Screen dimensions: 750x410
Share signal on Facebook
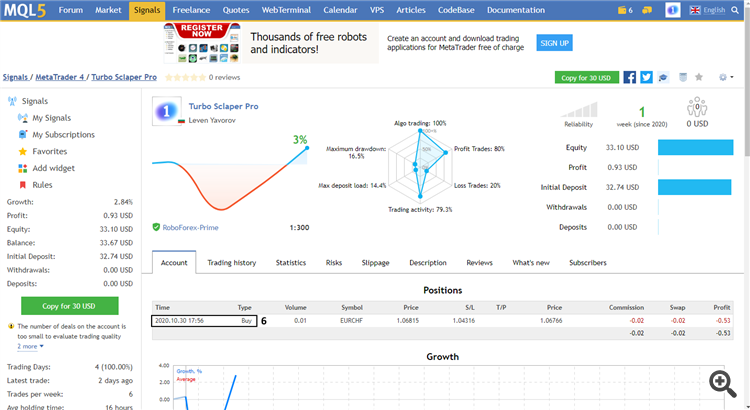(x=629, y=78)
